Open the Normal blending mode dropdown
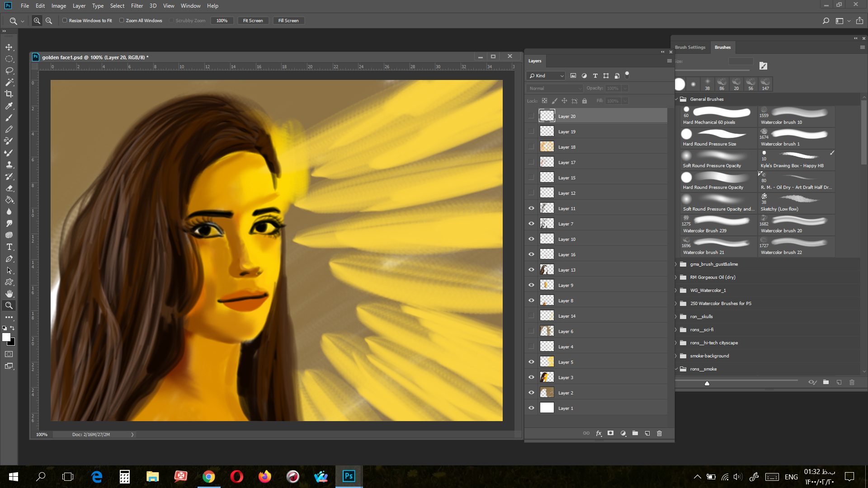The height and width of the screenshot is (488, 868). point(554,88)
